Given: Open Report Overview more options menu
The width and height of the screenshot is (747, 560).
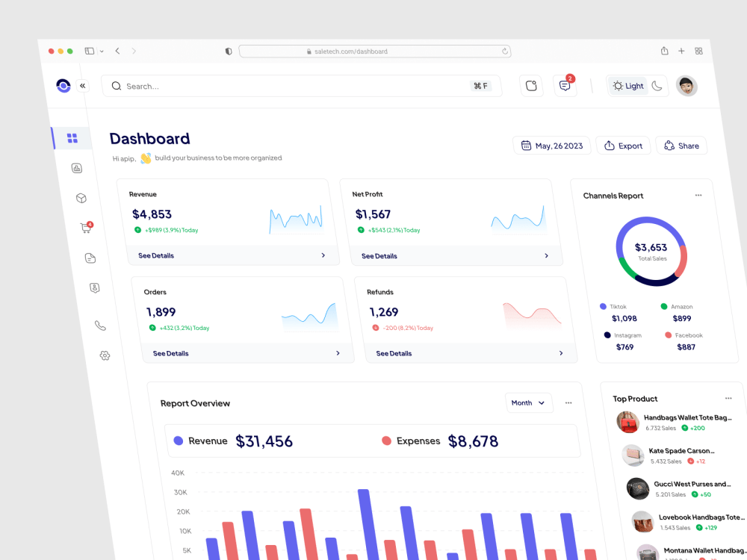Looking at the screenshot, I should [x=568, y=403].
